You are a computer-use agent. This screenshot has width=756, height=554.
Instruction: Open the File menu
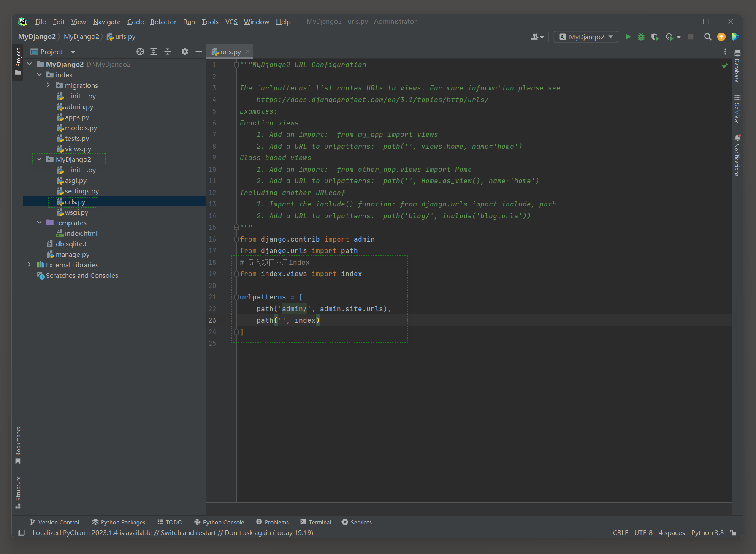pyautogui.click(x=41, y=22)
